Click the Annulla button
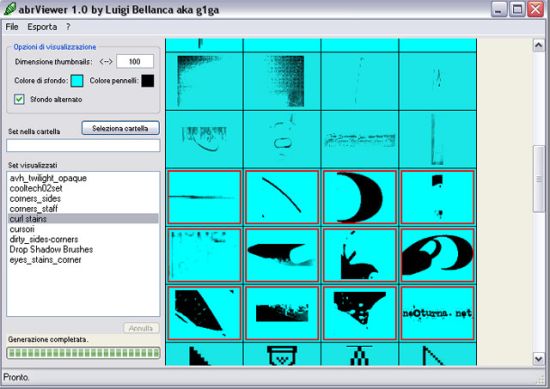Image resolution: width=550 pixels, height=389 pixels. coord(141,328)
